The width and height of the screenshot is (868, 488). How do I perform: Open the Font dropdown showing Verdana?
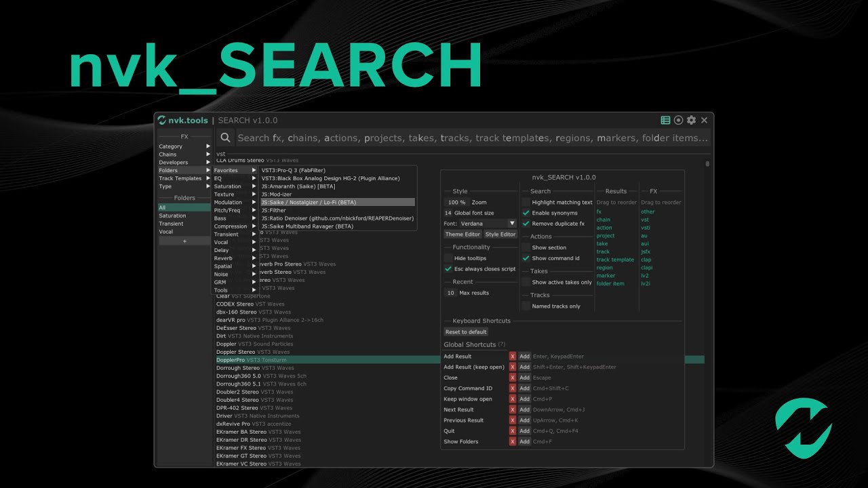488,223
